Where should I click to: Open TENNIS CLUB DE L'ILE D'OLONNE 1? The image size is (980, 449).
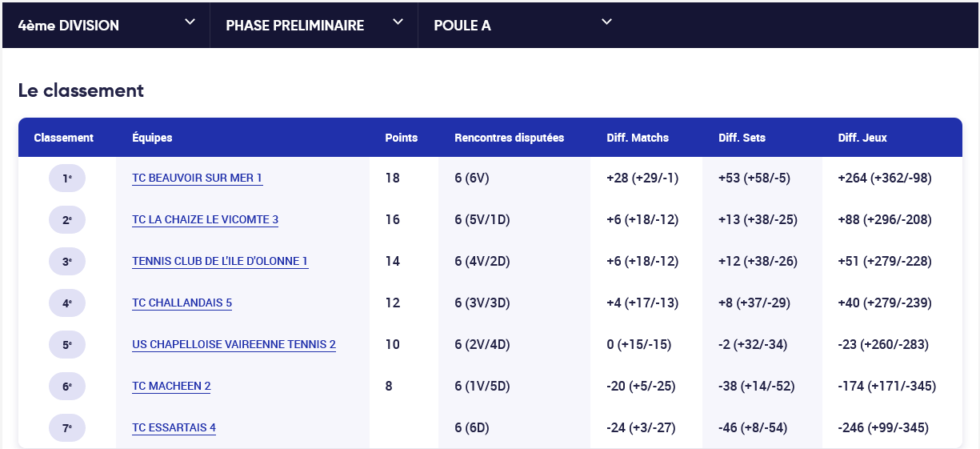coord(220,262)
